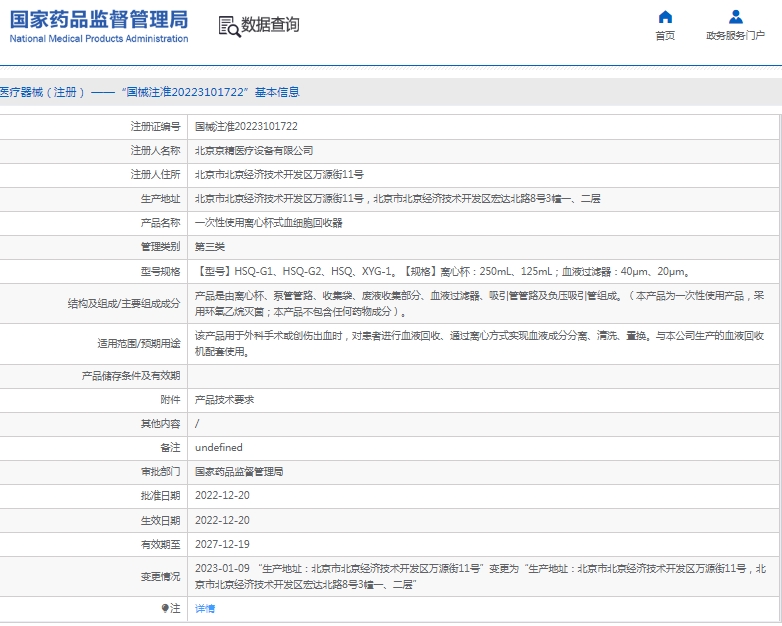Select the page title 医疗器械（注册）基本信息
This screenshot has height=626, width=782.
coord(150,92)
